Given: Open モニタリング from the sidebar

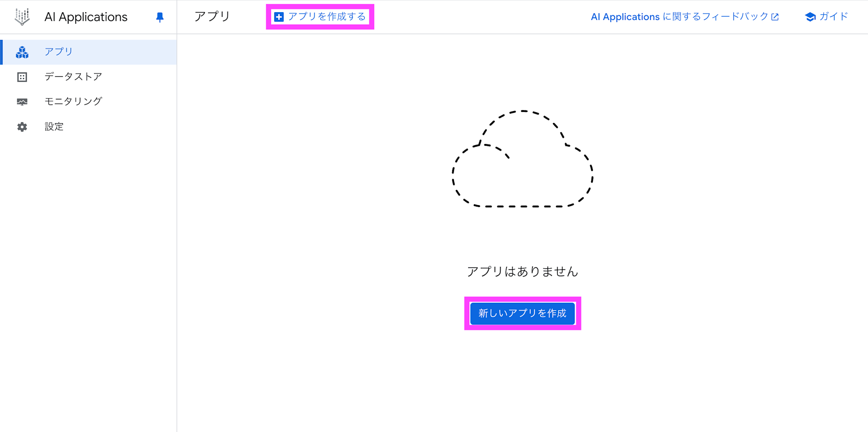Looking at the screenshot, I should (x=89, y=101).
